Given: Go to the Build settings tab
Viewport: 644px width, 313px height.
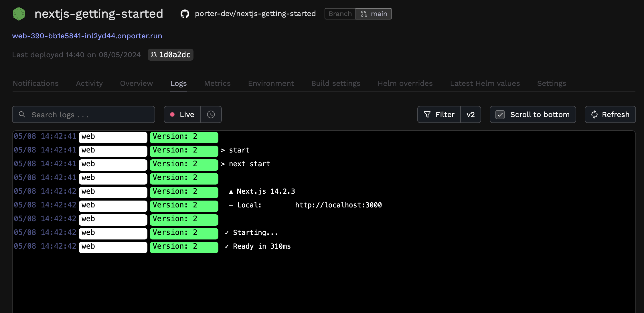Looking at the screenshot, I should click(336, 83).
